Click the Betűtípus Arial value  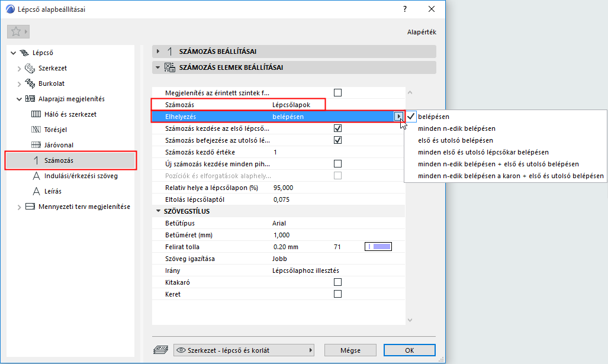279,223
